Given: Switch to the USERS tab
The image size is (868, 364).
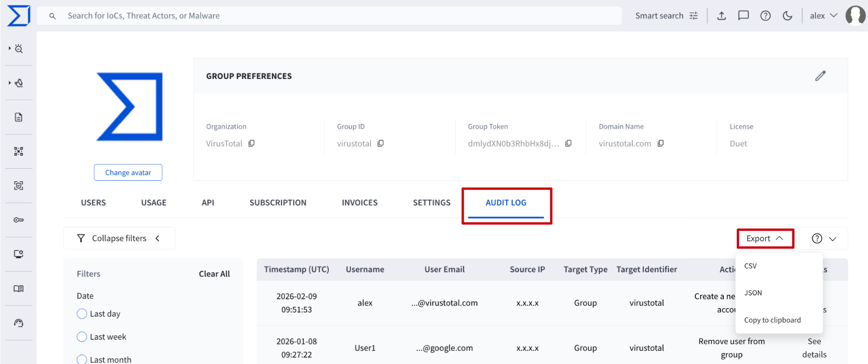Looking at the screenshot, I should tap(93, 202).
